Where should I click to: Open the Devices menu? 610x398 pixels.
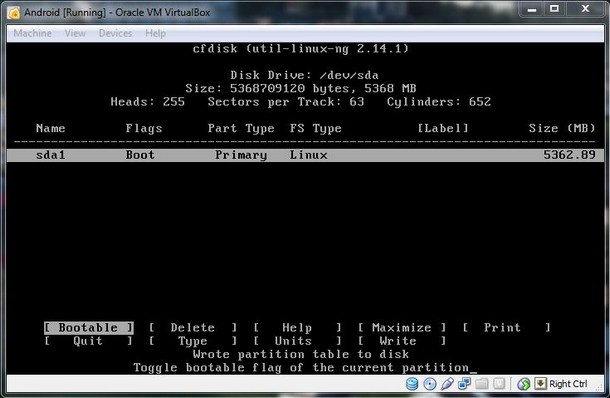point(115,33)
